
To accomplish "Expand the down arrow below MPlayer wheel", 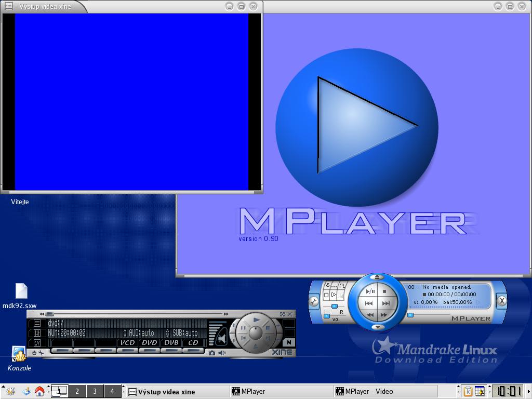I will tap(377, 327).
